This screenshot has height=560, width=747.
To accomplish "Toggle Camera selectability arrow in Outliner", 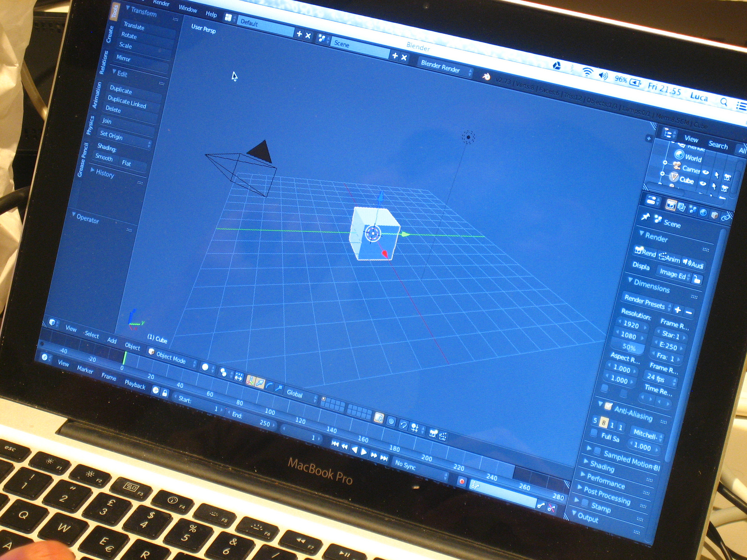I will point(717,175).
